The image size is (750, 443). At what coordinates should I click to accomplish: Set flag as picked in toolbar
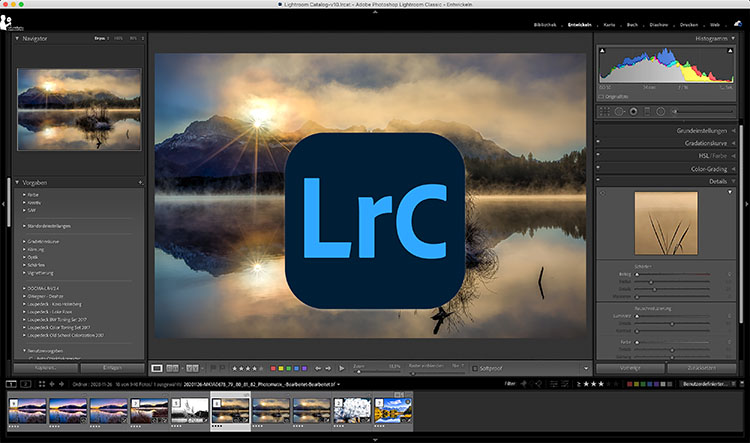[x=213, y=368]
